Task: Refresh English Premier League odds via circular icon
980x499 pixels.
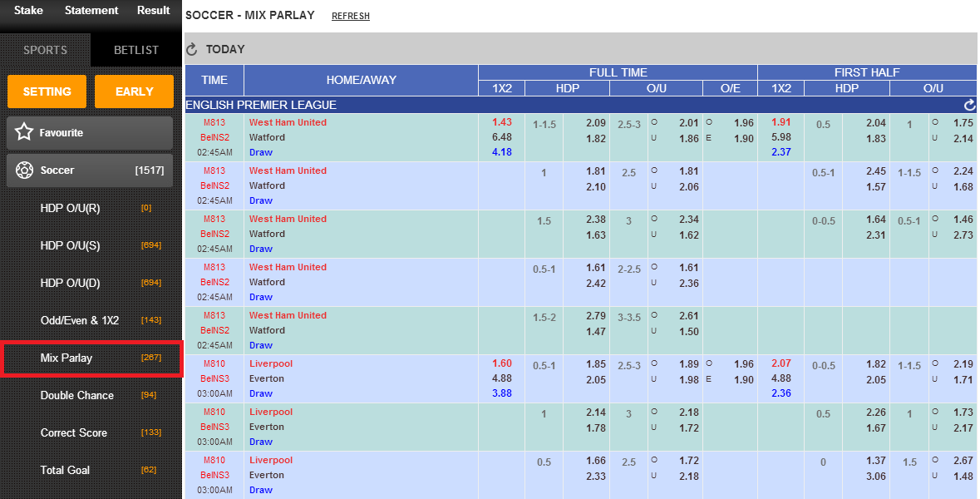Action: [x=968, y=104]
